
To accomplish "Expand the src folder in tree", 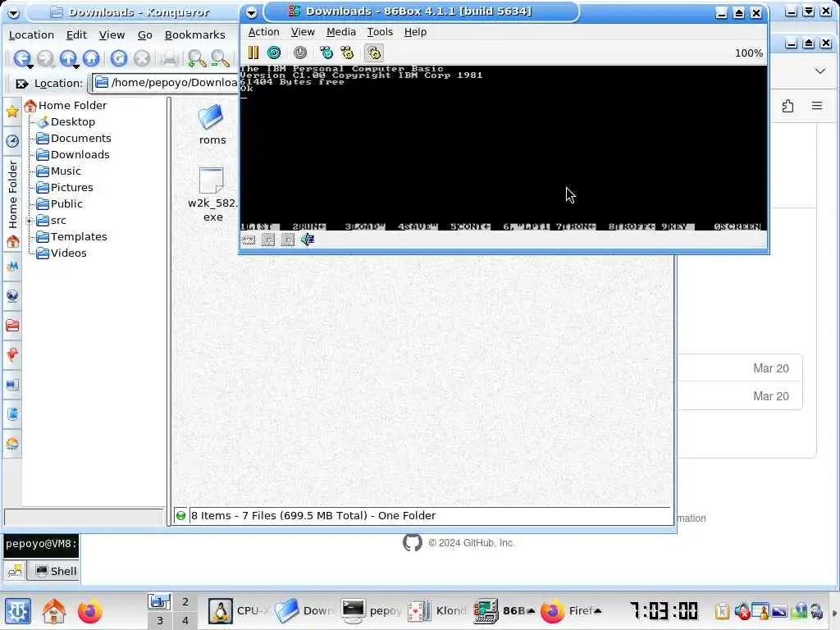I will coord(30,221).
